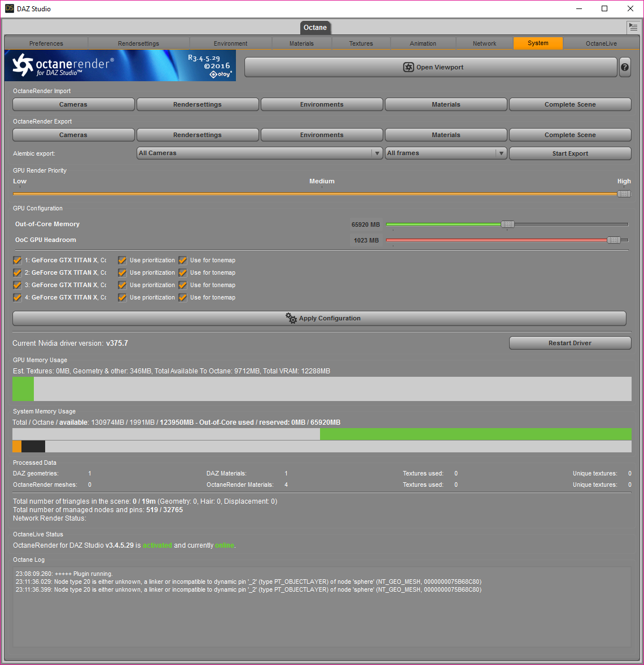Click the help question mark icon
This screenshot has width=644, height=665.
[624, 67]
